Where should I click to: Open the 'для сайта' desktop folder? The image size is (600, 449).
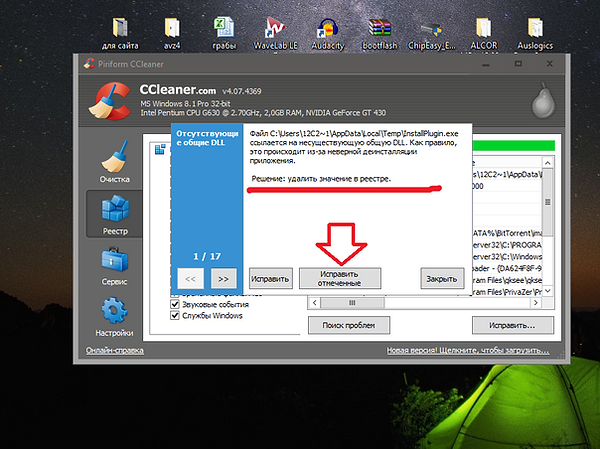click(x=120, y=34)
